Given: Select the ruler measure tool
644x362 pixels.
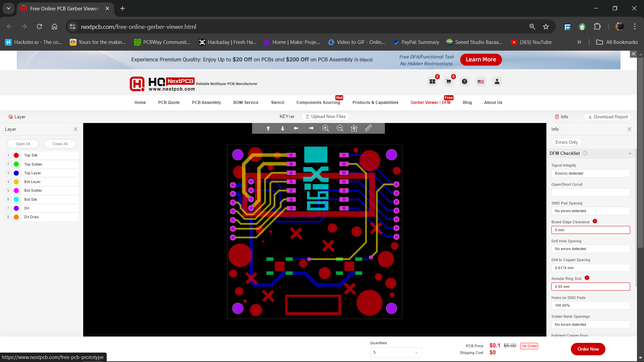Looking at the screenshot, I should point(368,128).
